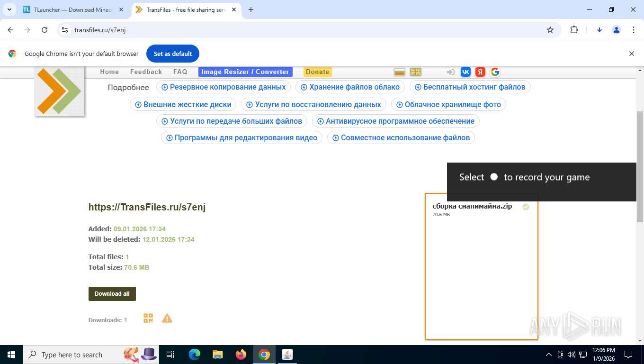The height and width of the screenshot is (364, 644).
Task: Open the Windows notification center
Action: (628, 355)
